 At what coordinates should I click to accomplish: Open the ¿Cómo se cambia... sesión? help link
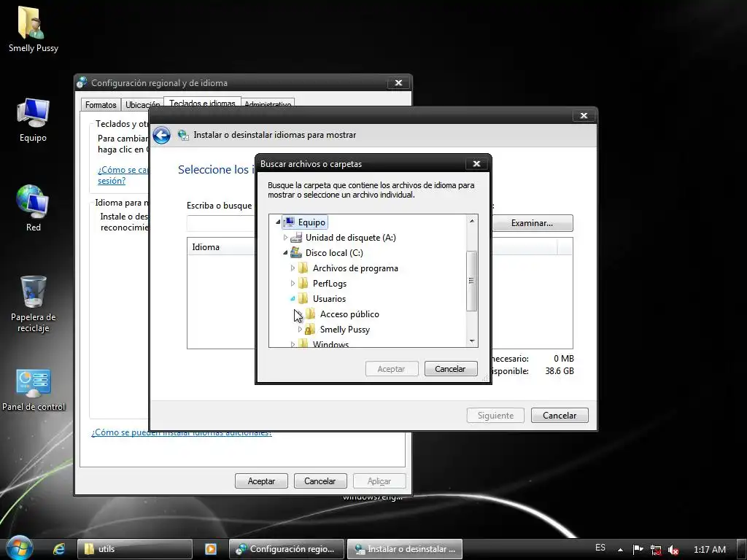coord(123,175)
